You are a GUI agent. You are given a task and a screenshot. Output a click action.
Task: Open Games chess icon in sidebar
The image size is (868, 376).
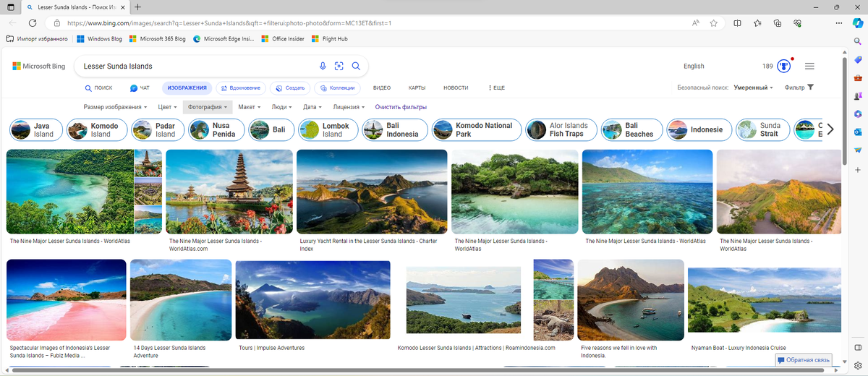tap(857, 95)
